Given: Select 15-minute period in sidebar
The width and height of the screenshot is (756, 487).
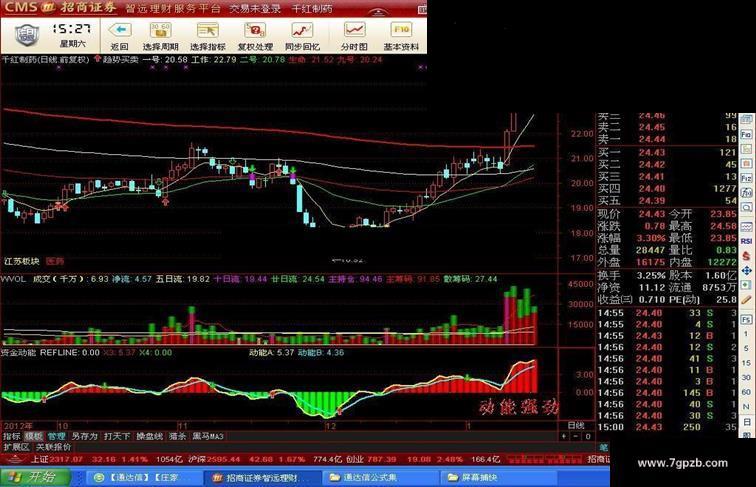Looking at the screenshot, I should (x=746, y=363).
